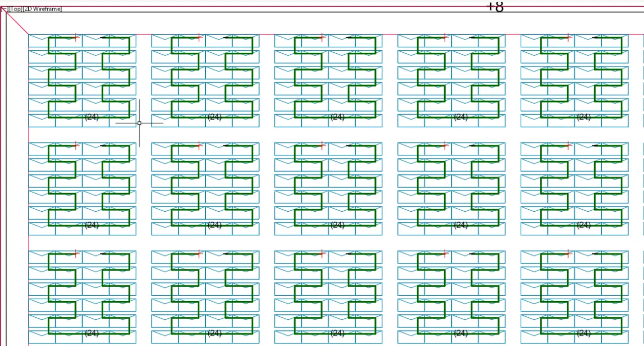Click the red cross marker on the top-left block
Viewport: 644px width, 346px height.
(75, 37)
